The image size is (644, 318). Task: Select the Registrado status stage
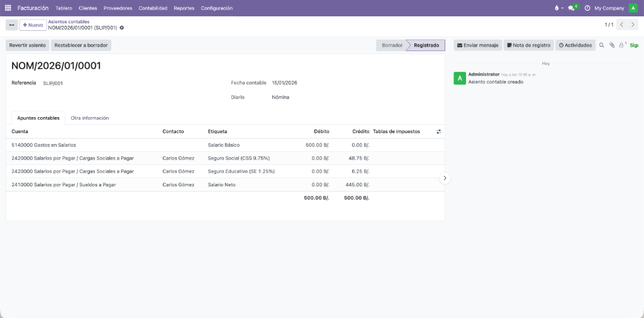[426, 45]
